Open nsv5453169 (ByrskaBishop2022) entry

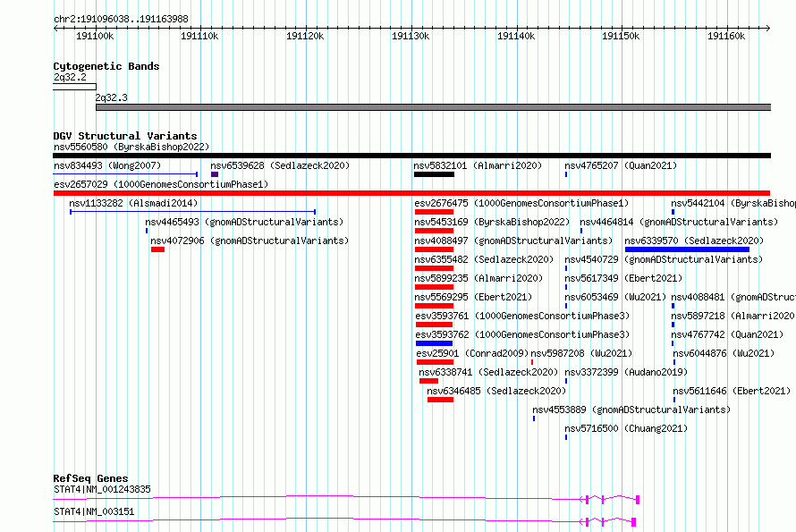(x=492, y=223)
